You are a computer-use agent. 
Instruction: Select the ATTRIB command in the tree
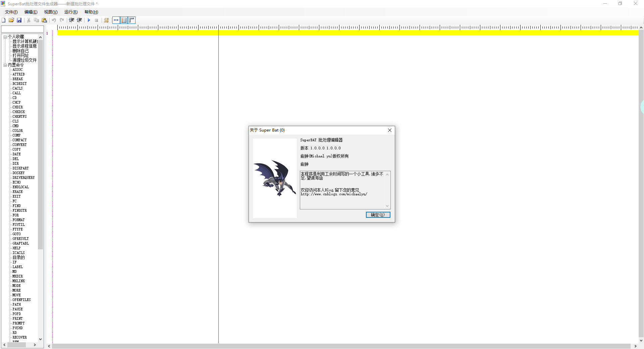pos(18,74)
